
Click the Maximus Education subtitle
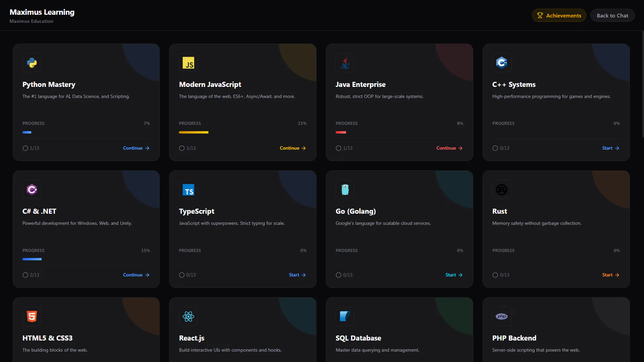31,21
